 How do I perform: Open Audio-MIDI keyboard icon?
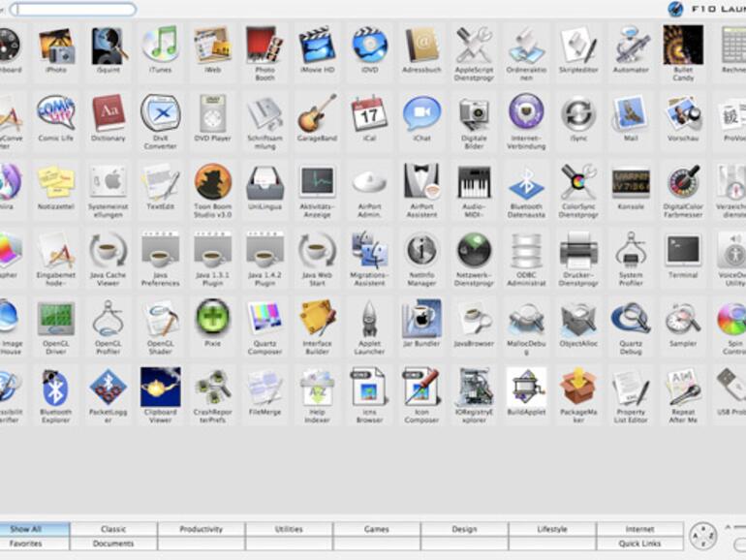coord(475,182)
